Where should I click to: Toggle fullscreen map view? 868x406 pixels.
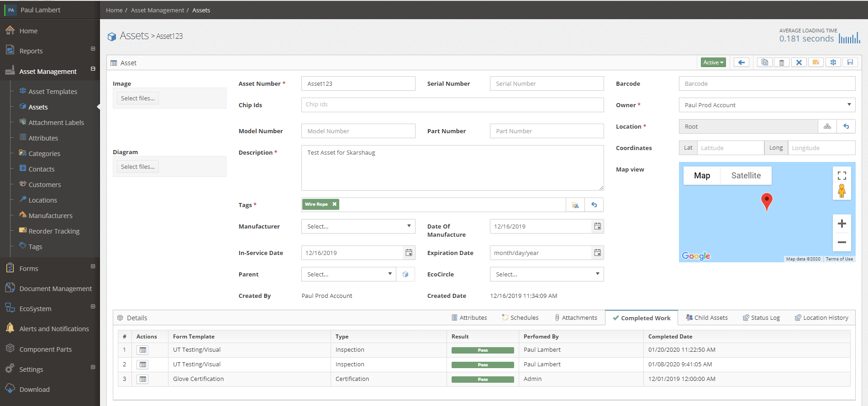coord(842,176)
